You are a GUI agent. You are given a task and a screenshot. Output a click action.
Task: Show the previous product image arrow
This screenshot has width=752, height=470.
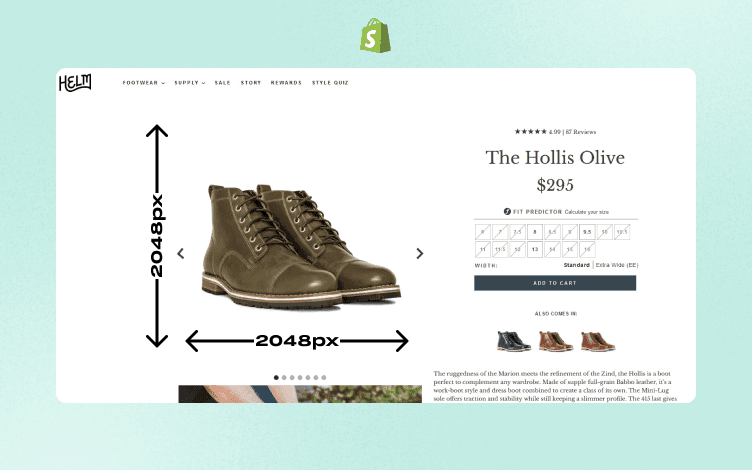click(x=181, y=253)
